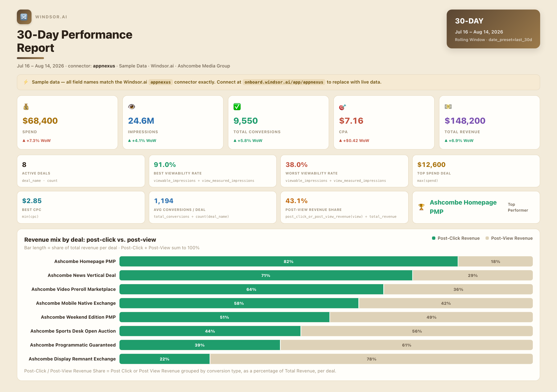Screen dimensions: 557x392
Task: Click the 58% post-click bar segment
Action: pos(239,303)
